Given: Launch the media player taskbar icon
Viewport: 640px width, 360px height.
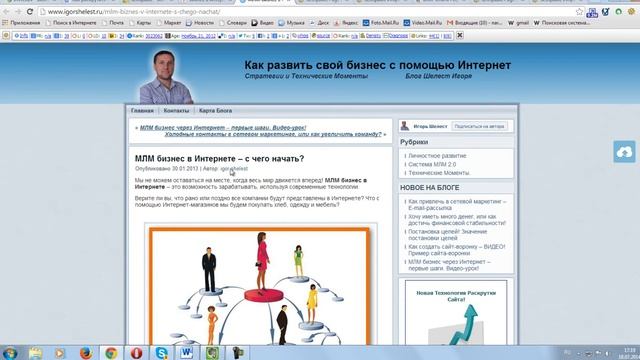Looking at the screenshot, I should pos(60,353).
